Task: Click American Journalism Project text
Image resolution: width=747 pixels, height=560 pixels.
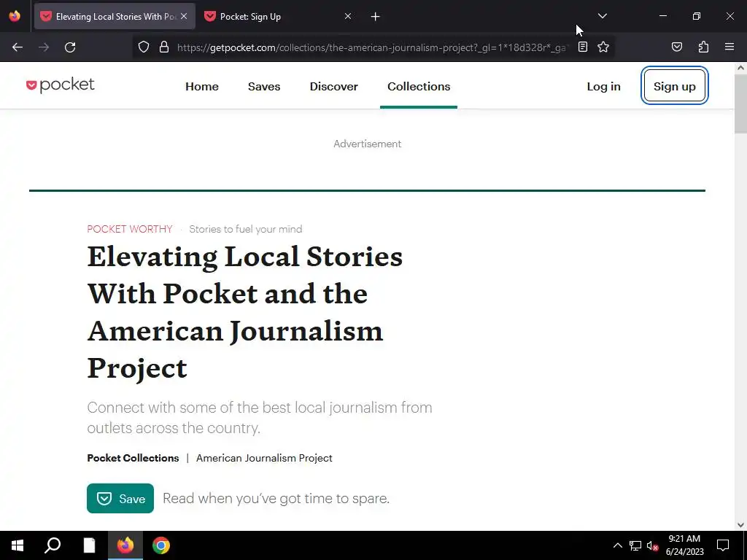Action: tap(264, 458)
